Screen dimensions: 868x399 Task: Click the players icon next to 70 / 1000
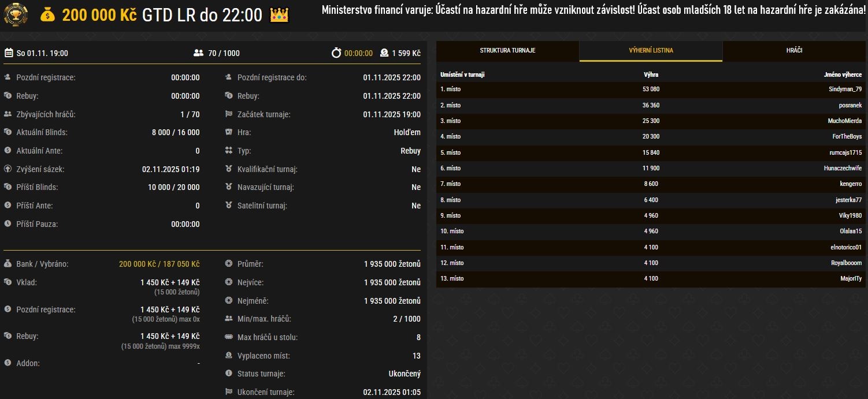tap(198, 53)
